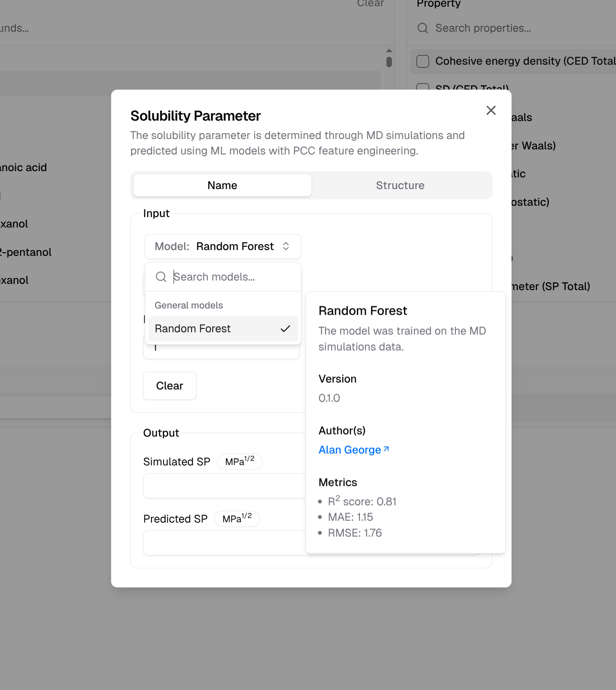This screenshot has width=616, height=690.
Task: Click the checkmark beside Random Forest
Action: click(x=285, y=329)
